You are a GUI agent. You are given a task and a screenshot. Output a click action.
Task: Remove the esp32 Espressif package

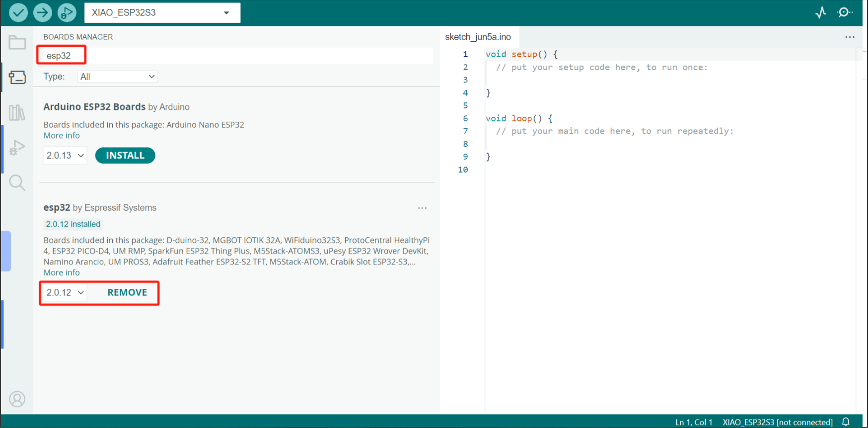[127, 293]
